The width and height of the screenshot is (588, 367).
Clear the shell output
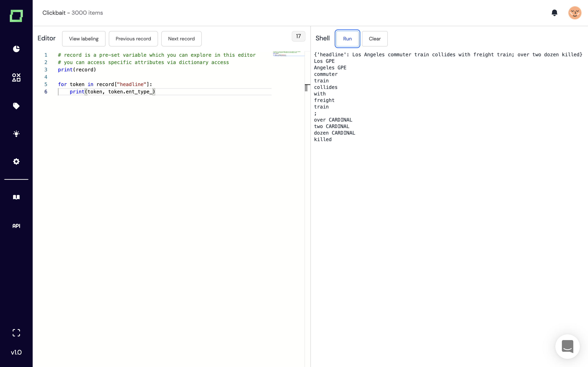pos(374,39)
